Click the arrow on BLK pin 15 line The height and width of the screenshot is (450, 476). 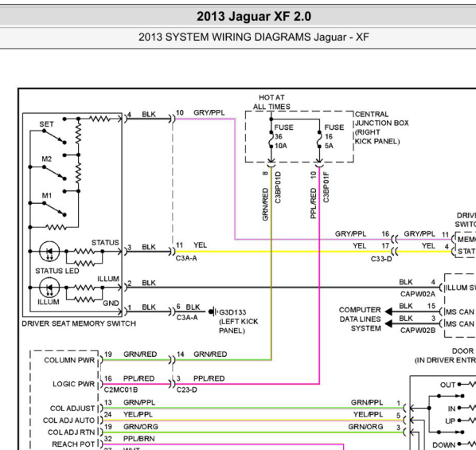click(x=388, y=311)
